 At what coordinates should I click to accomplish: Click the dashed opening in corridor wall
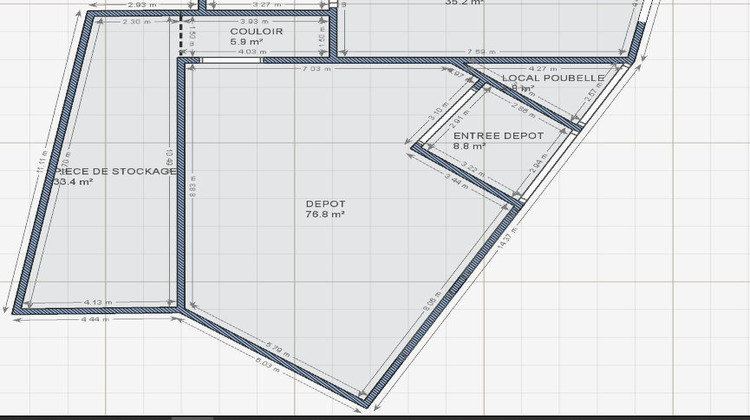click(181, 38)
